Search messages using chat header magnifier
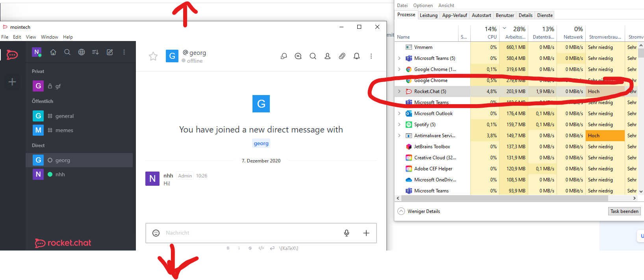Viewport: 644px width, 280px height. pos(313,56)
